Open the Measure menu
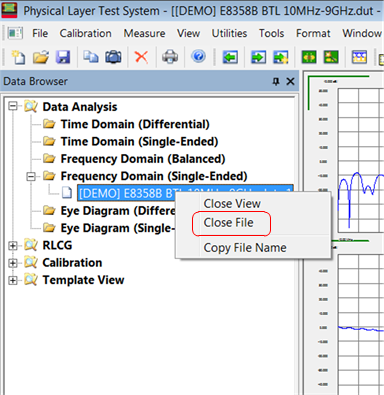The image size is (384, 395). coord(144,33)
